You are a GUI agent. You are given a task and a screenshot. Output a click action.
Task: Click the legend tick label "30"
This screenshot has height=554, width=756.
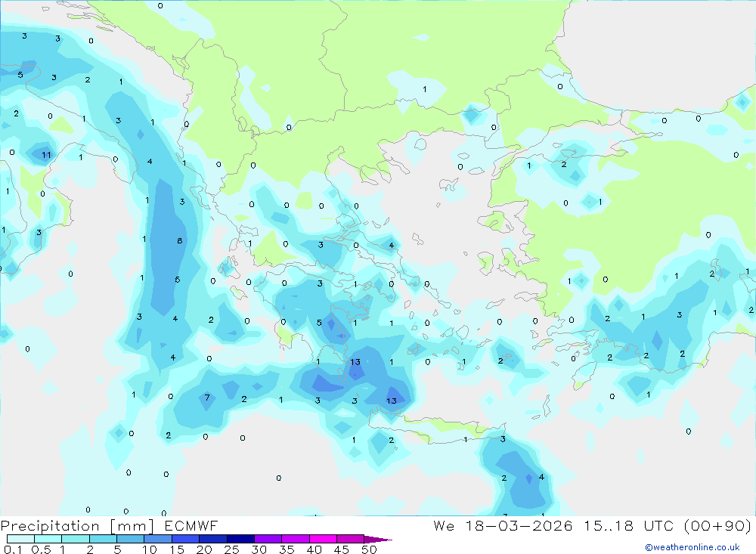[259, 549]
